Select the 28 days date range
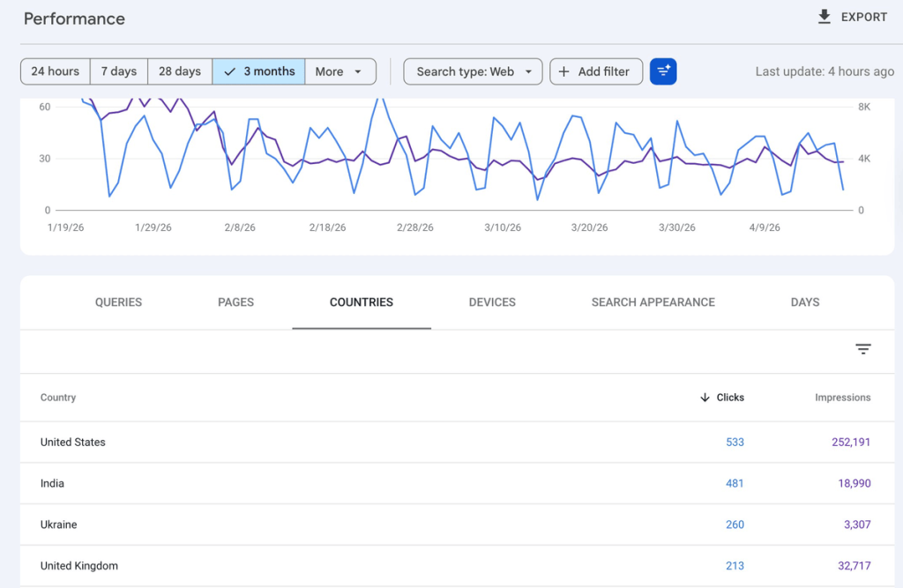 [x=180, y=71]
